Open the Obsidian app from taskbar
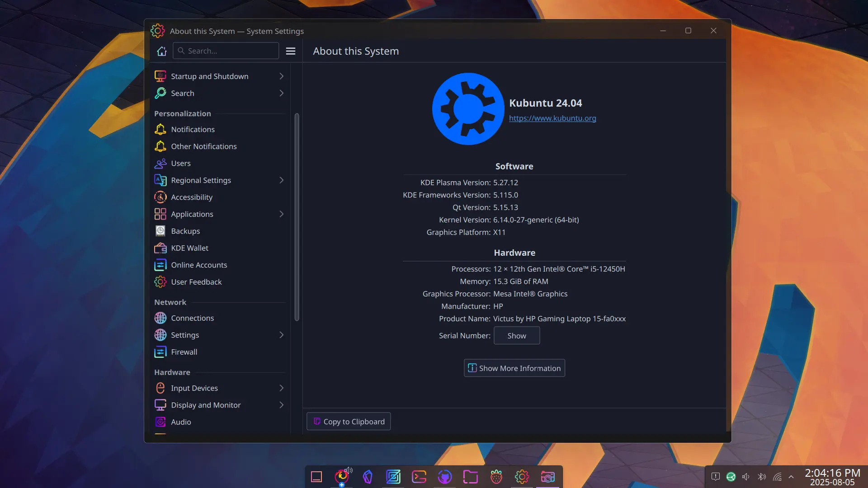Screen dimensions: 868x488 point(368,477)
